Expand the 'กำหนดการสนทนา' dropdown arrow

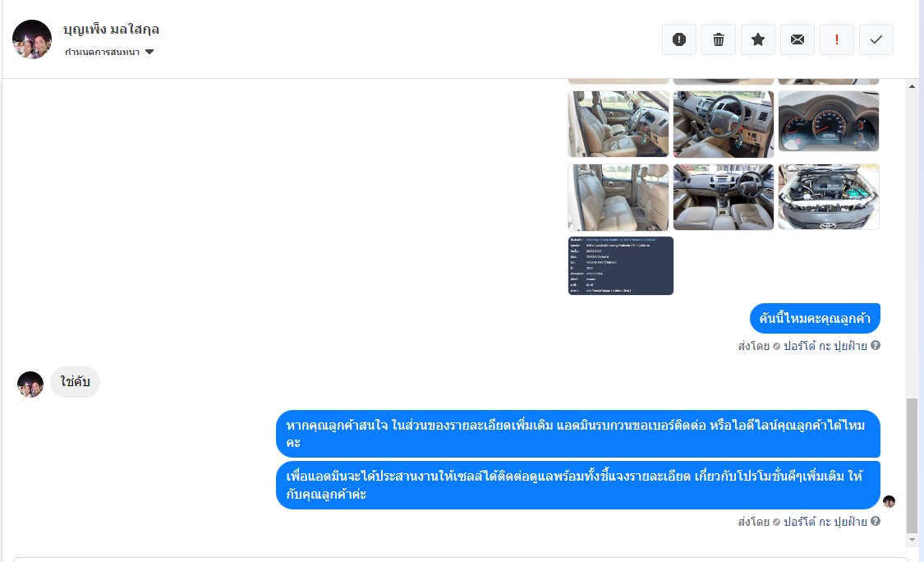149,52
